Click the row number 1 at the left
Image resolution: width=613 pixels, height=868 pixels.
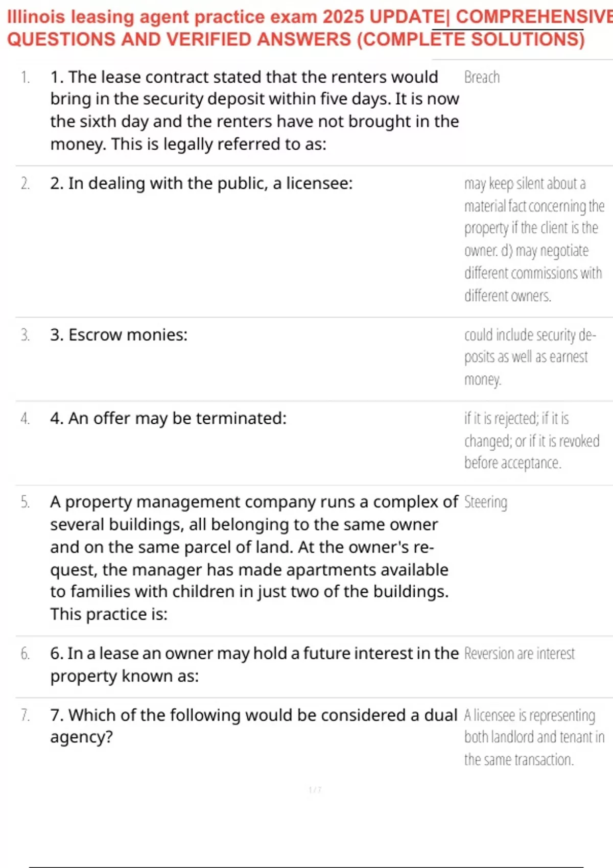(25, 77)
